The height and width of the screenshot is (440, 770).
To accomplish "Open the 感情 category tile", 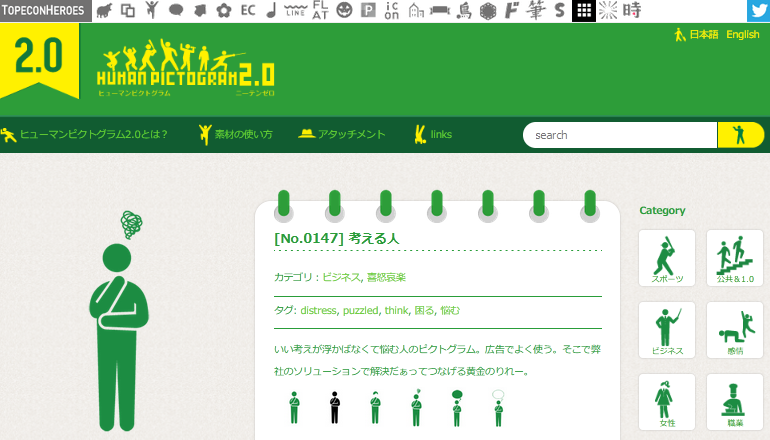I will [735, 330].
